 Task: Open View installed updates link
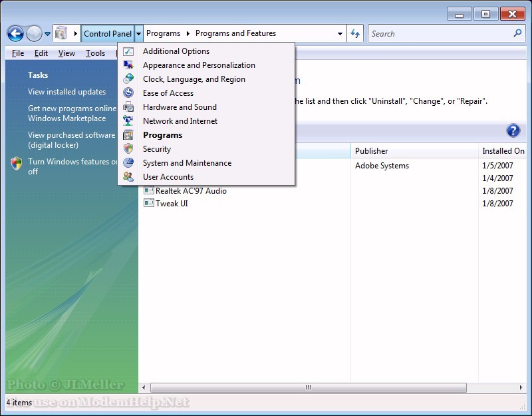[x=67, y=92]
